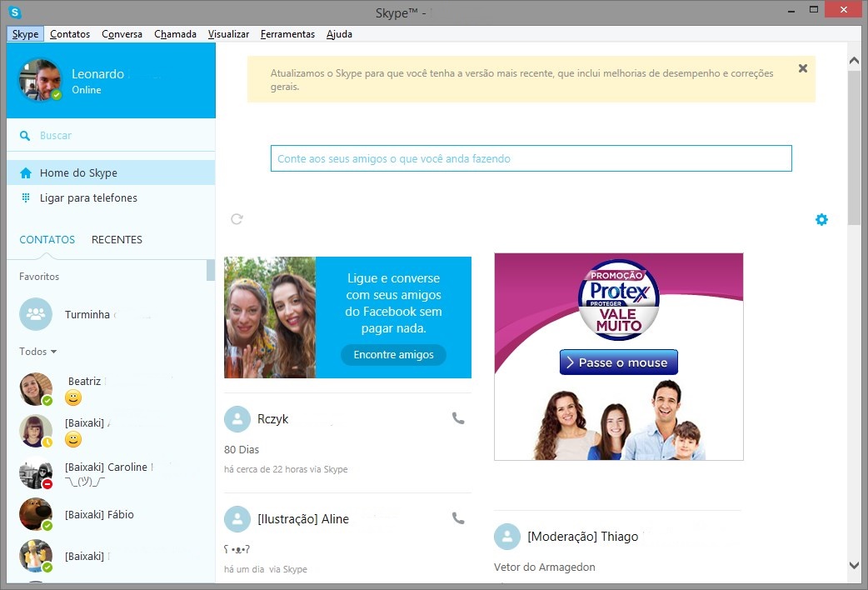The height and width of the screenshot is (590, 868).
Task: Open the Visualizar menu
Action: [x=228, y=34]
